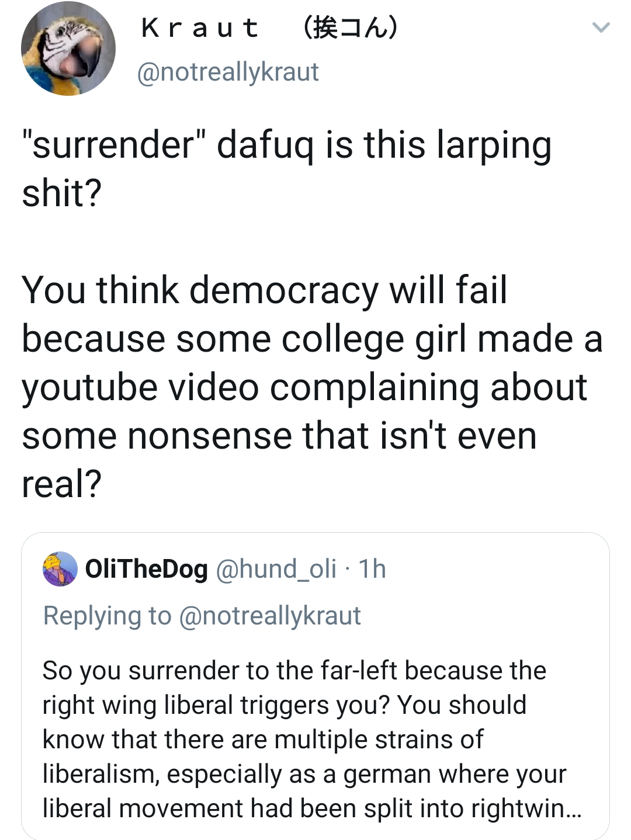Click the "surrender" dafuq opening sentence

pos(286,145)
